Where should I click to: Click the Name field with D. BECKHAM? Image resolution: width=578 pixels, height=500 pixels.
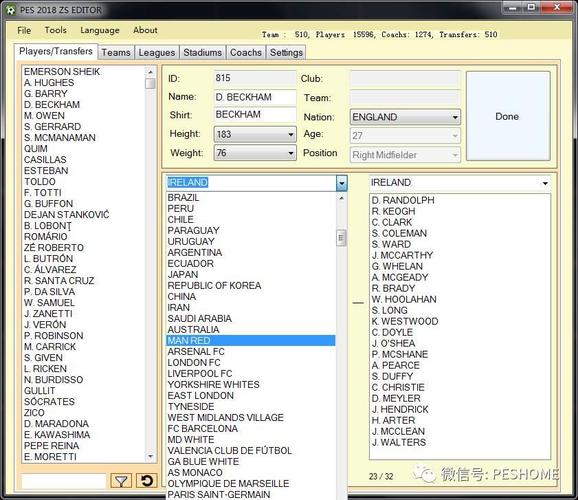tap(255, 97)
